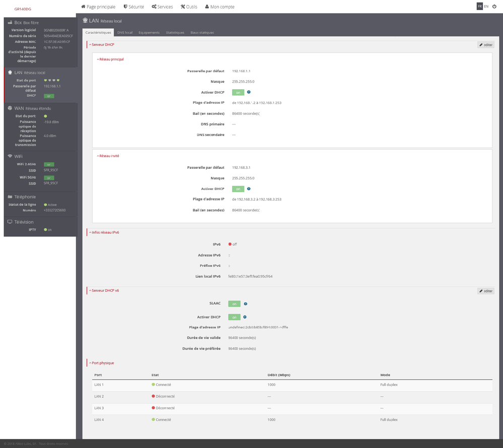
Task: Toggle the SLAAC switch
Action: point(234,304)
